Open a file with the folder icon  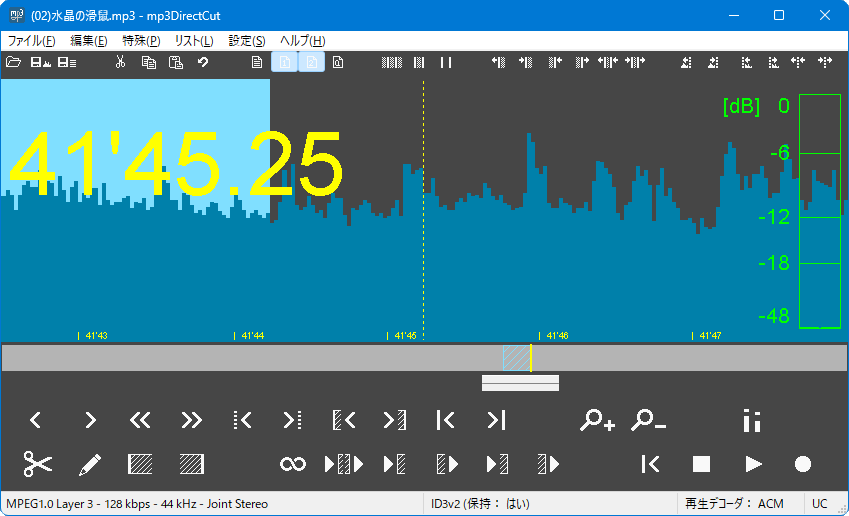[x=13, y=62]
